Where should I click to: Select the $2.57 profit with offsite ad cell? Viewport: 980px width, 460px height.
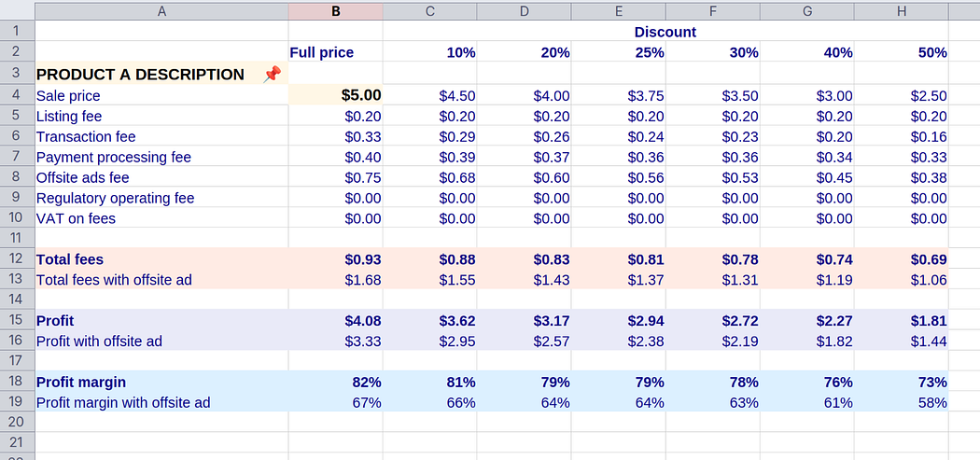[524, 341]
